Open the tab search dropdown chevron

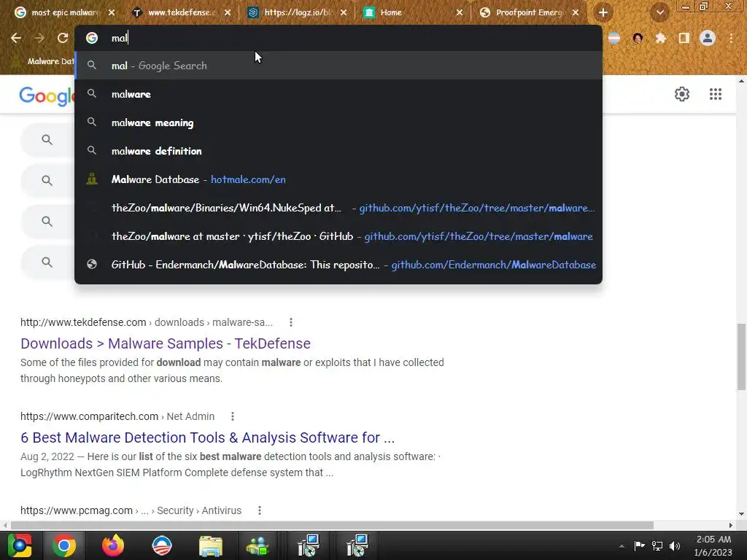(x=659, y=13)
